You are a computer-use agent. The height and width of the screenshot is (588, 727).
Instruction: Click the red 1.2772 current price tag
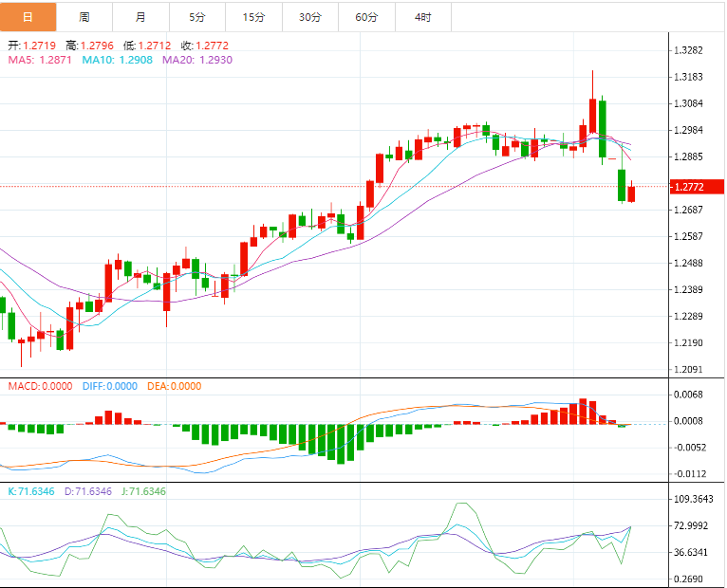[697, 187]
